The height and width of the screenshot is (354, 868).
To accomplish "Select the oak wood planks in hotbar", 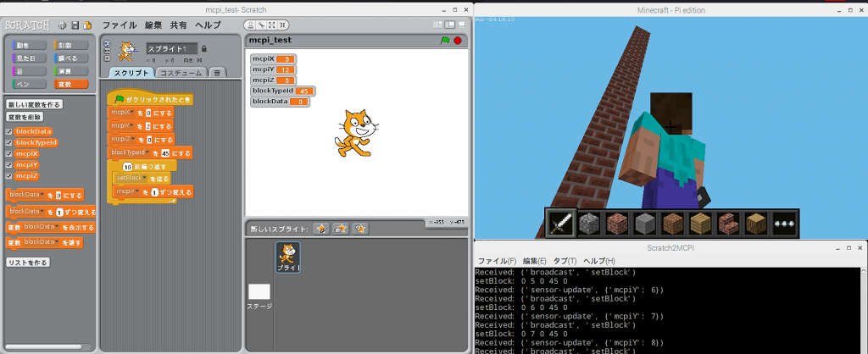I will click(701, 224).
